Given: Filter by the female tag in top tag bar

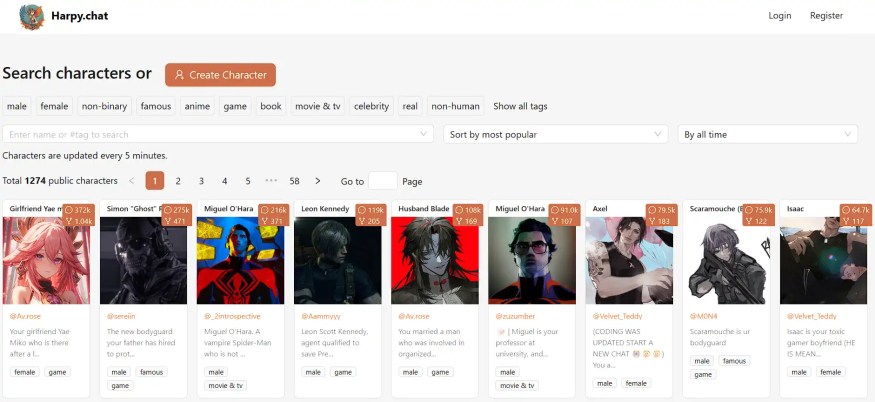Looking at the screenshot, I should 54,106.
